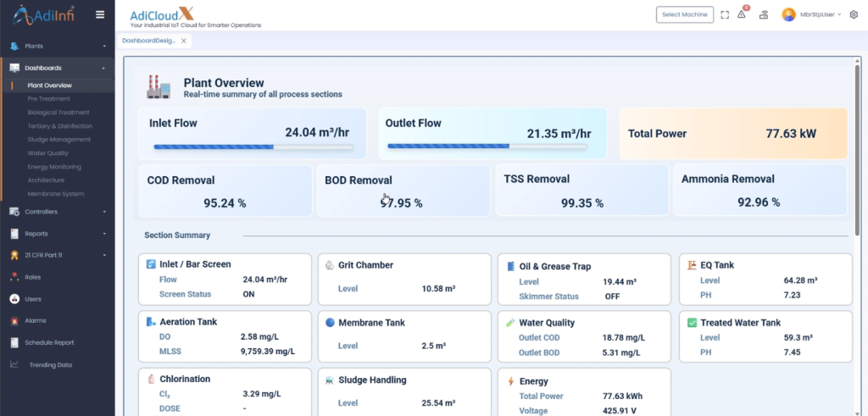Viewport: 868px width, 416px height.
Task: Click the Membrane Tank blue circle icon
Action: click(330, 323)
